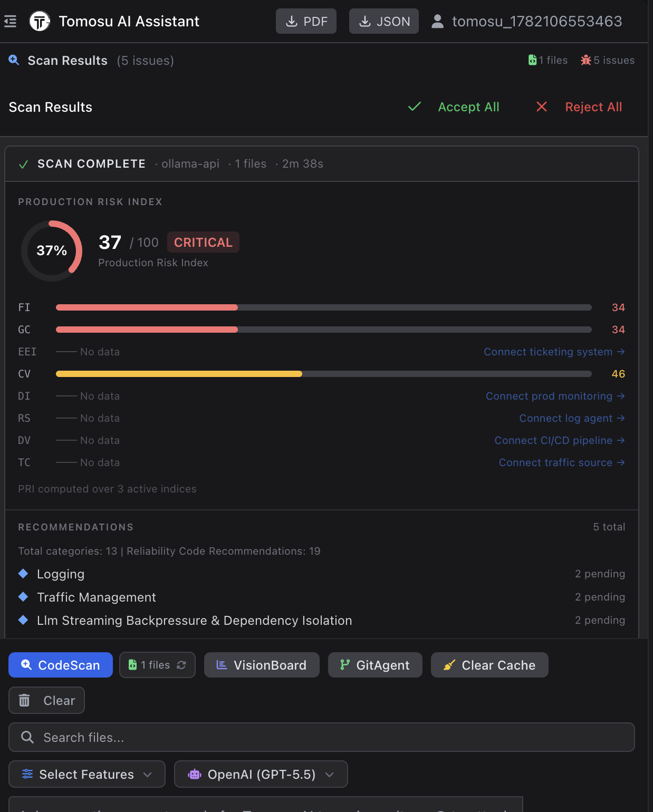Click the refresh icon beside 1 files

pyautogui.click(x=181, y=665)
